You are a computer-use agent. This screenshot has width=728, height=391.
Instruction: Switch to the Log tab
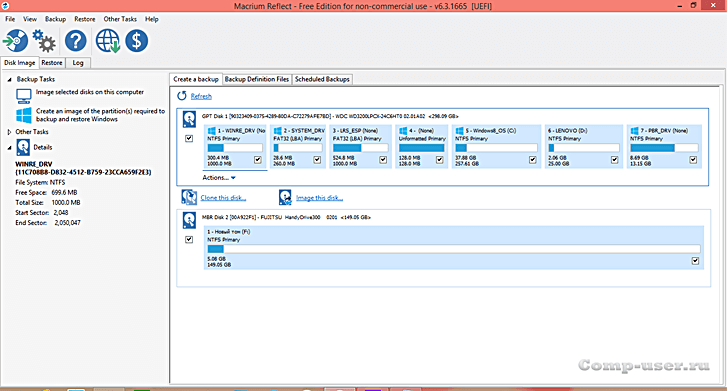[78, 63]
